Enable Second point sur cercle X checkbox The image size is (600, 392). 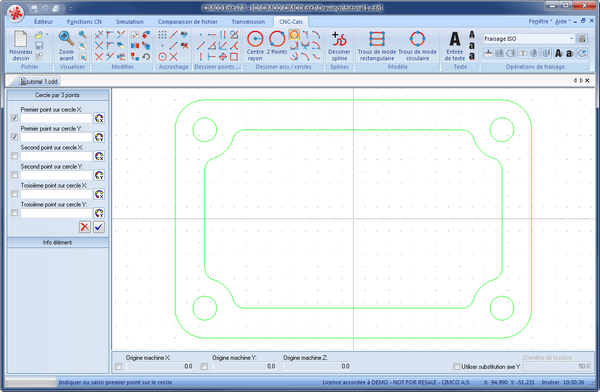click(x=15, y=156)
